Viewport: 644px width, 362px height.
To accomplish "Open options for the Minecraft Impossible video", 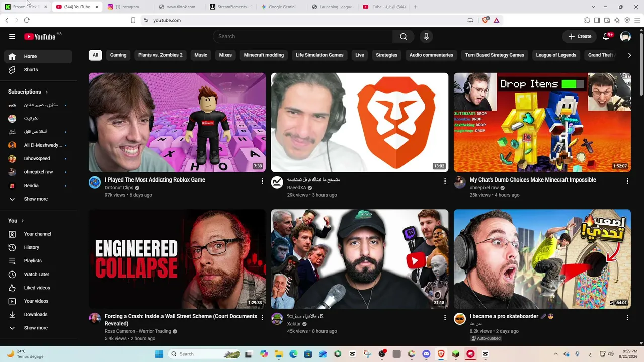I will point(627,180).
